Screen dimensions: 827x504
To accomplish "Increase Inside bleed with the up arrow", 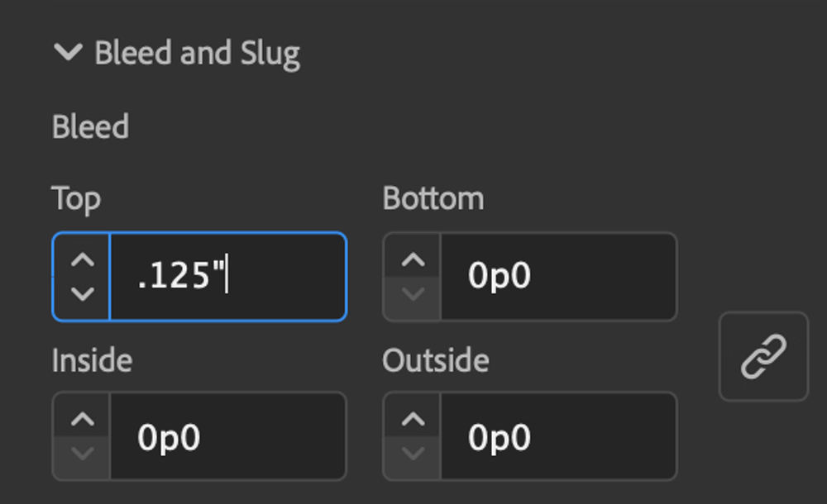I will (83, 419).
